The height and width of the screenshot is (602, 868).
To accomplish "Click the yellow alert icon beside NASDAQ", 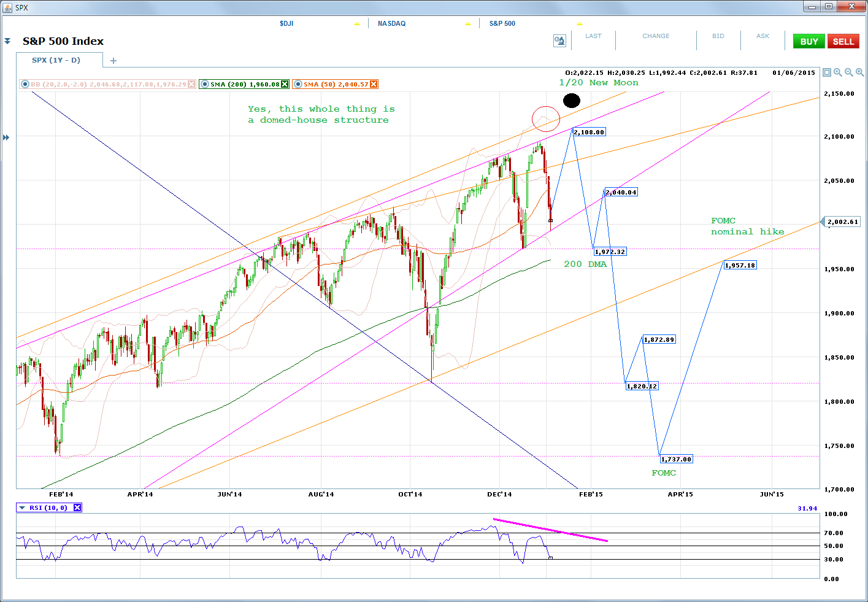I will pos(468,24).
